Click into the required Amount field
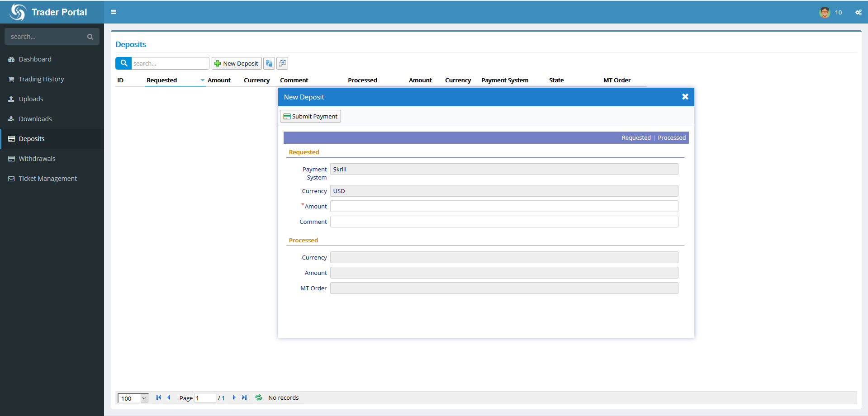This screenshot has width=868, height=416. (x=504, y=206)
